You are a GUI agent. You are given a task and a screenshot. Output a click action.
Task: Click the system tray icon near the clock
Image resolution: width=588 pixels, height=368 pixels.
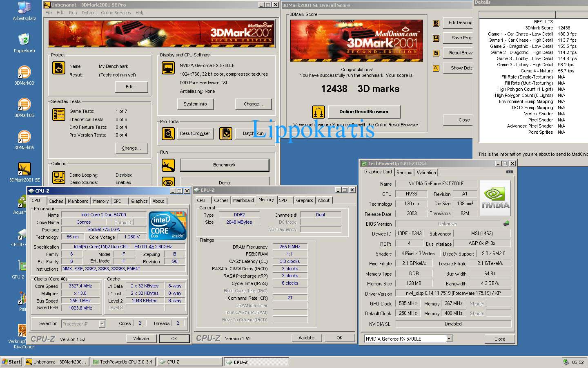coord(566,362)
